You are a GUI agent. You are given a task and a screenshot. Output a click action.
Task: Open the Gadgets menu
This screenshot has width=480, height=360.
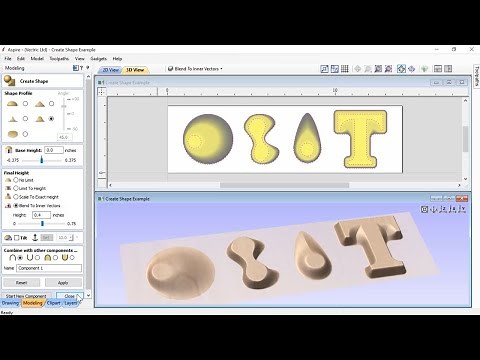99,59
